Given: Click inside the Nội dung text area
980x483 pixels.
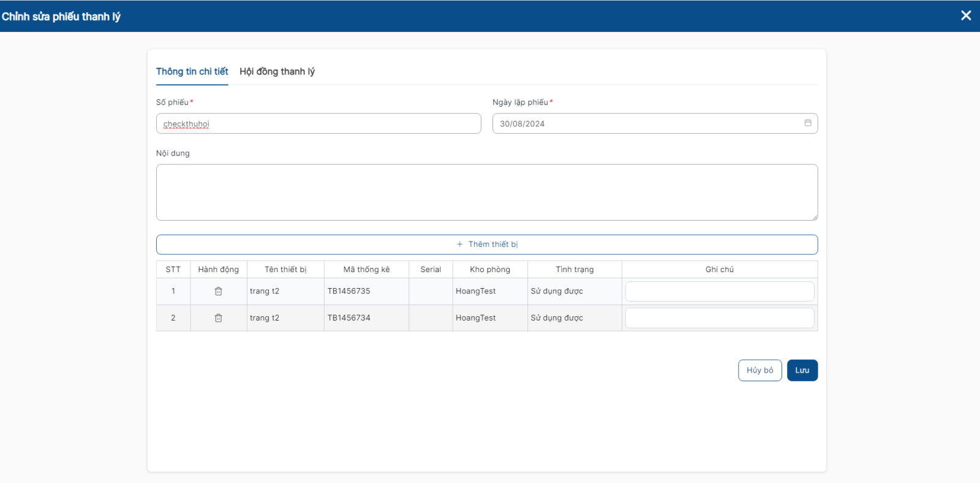Looking at the screenshot, I should 486,192.
